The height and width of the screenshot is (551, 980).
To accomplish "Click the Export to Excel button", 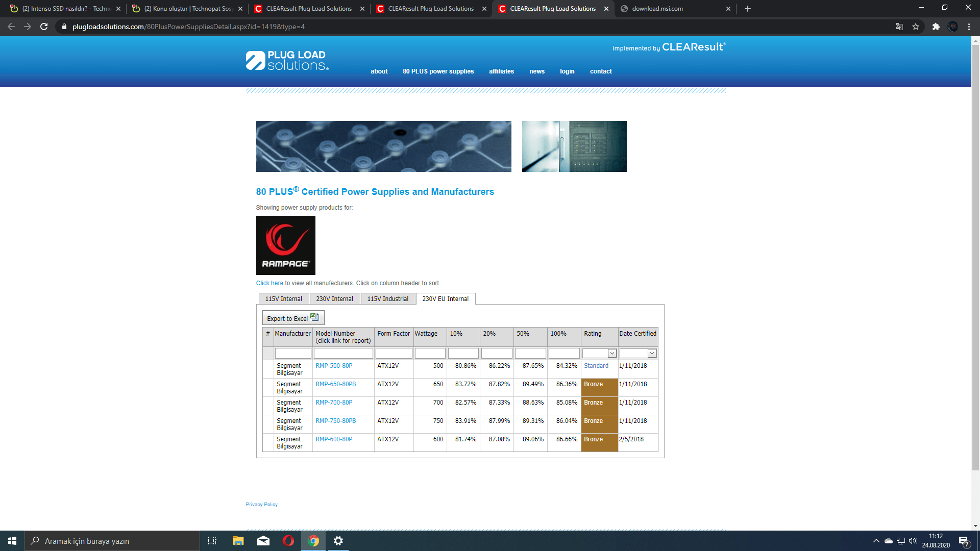I will tap(292, 318).
